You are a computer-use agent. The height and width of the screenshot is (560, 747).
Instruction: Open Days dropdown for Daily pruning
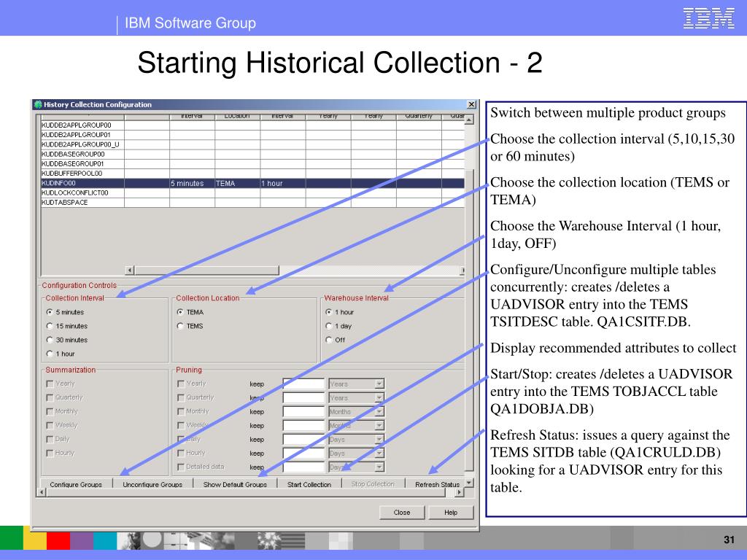click(x=379, y=439)
